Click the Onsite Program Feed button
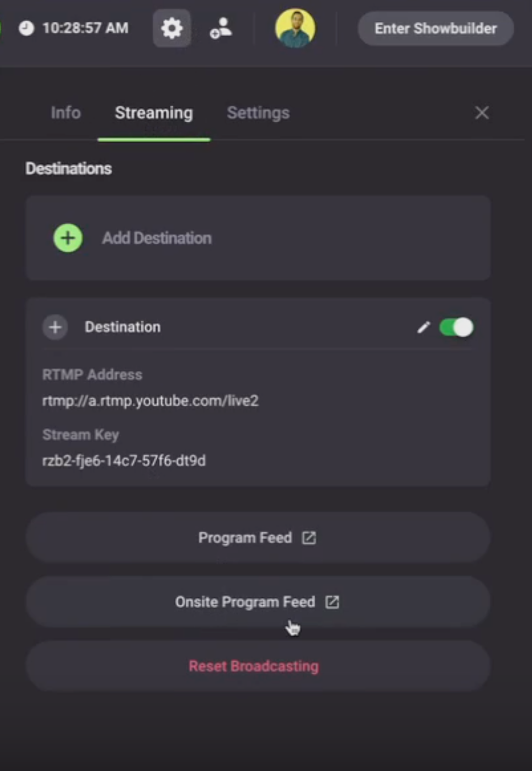The width and height of the screenshot is (532, 771). coord(258,602)
